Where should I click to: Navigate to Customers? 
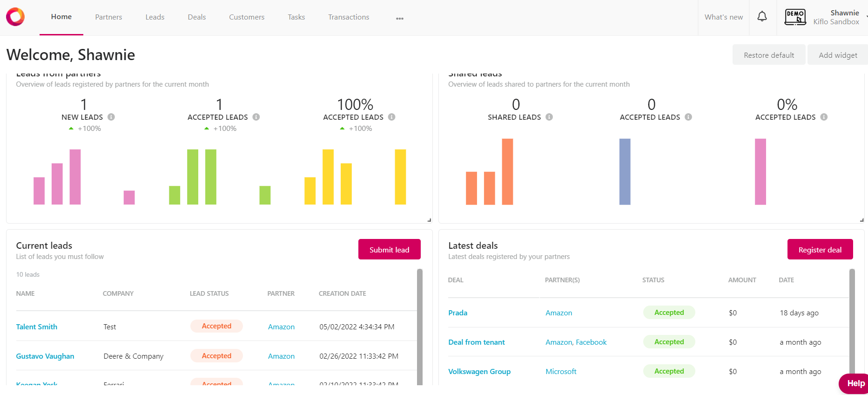click(247, 17)
